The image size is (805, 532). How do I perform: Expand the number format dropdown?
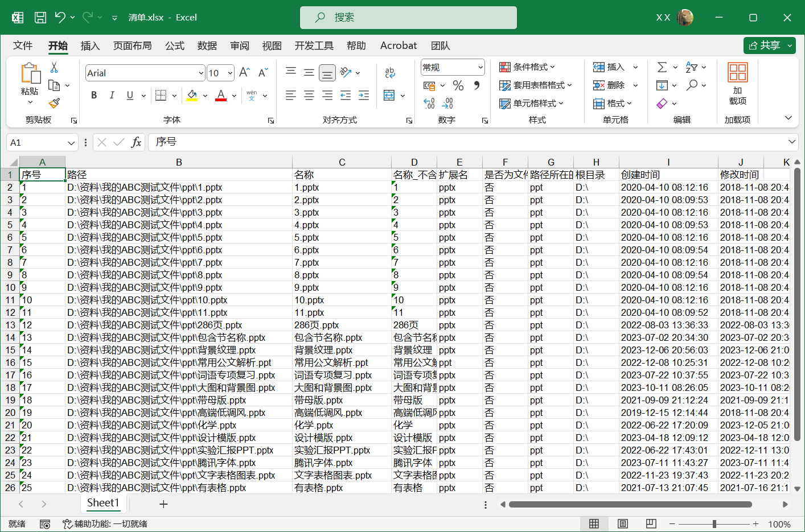tap(480, 67)
